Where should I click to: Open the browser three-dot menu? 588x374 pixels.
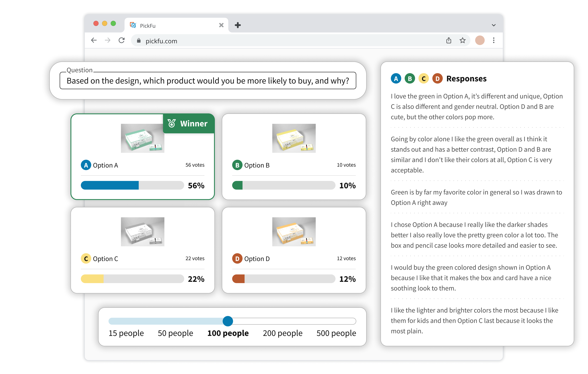[493, 40]
